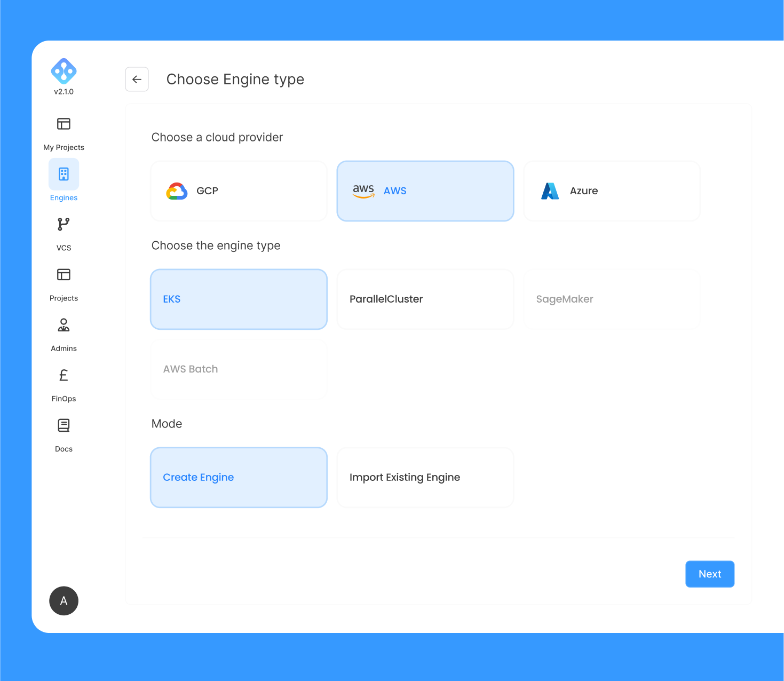Screen dimensions: 784x681
Task: Open the Projects sidebar icon
Action: (64, 274)
